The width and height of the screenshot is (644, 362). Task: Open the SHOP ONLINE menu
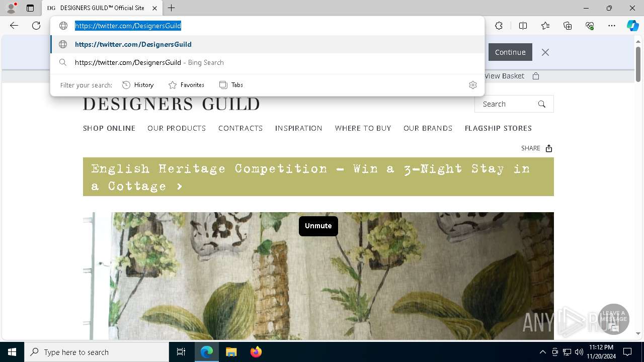coord(109,128)
